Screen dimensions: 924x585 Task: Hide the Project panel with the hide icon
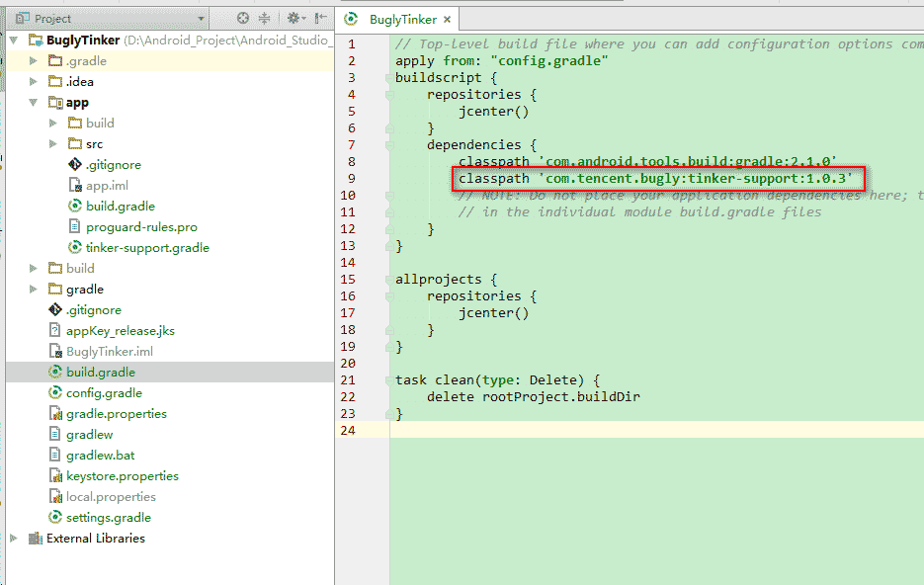(321, 18)
